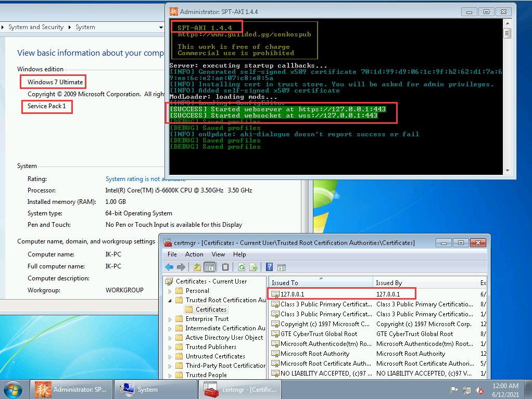
Task: Go up one level in certmgr toolbar
Action: (197, 267)
